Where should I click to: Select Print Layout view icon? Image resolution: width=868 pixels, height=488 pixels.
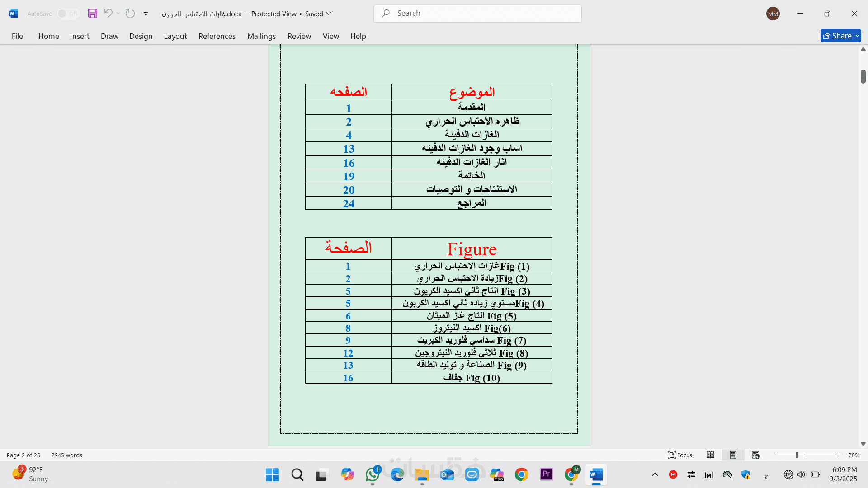[x=733, y=455]
